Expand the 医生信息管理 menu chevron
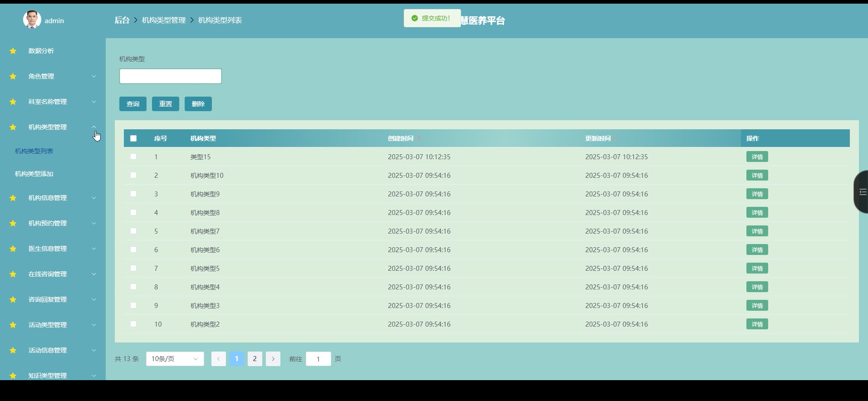 coord(94,249)
